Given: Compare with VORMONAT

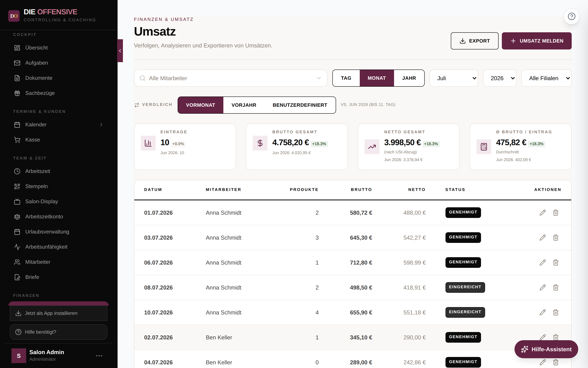Looking at the screenshot, I should [x=200, y=105].
